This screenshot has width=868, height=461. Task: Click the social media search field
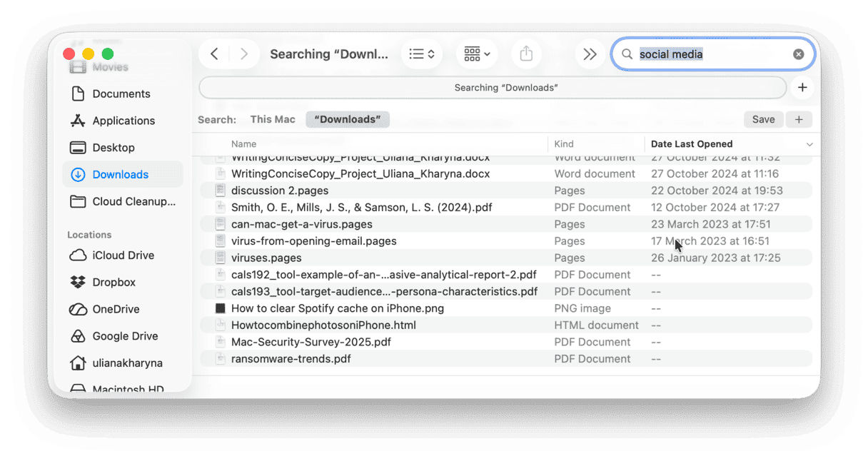coord(712,54)
